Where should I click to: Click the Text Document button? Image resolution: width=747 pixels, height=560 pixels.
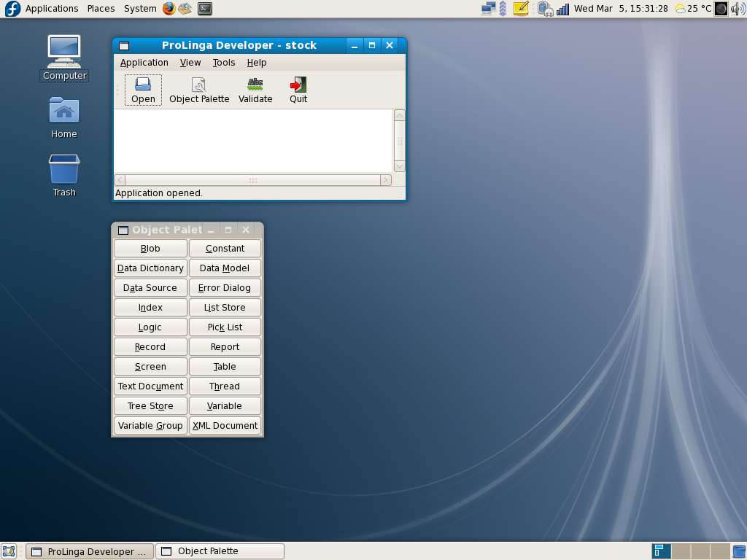coord(150,386)
